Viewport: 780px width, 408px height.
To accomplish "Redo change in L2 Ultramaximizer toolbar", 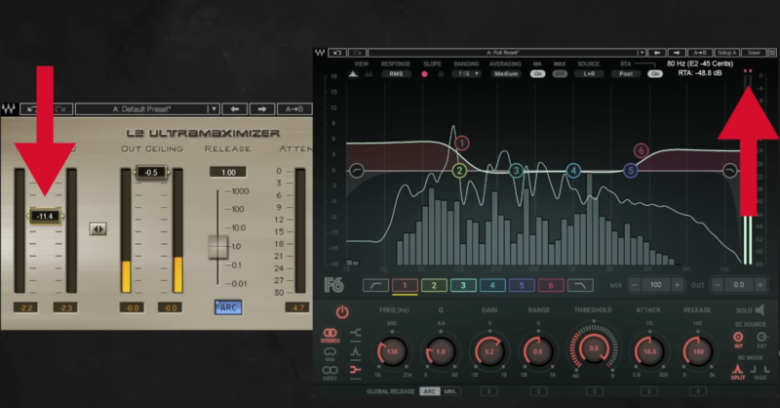I will (x=60, y=109).
